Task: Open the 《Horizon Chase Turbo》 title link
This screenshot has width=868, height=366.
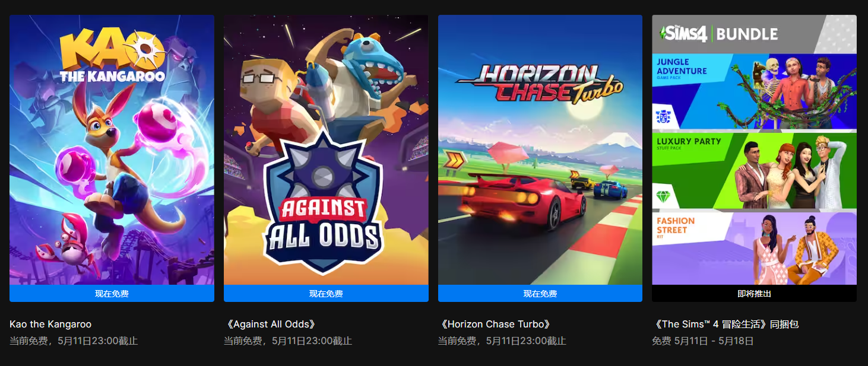Action: [x=495, y=324]
